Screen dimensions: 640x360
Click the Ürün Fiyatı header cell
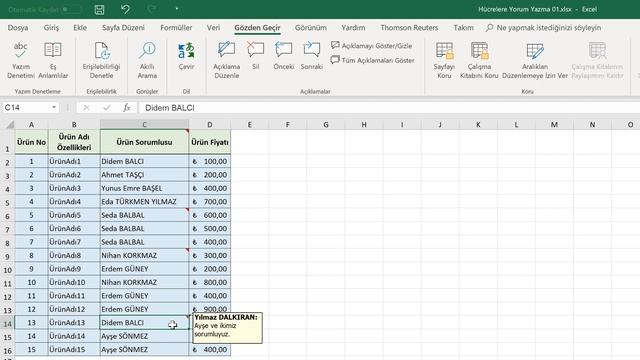point(210,142)
